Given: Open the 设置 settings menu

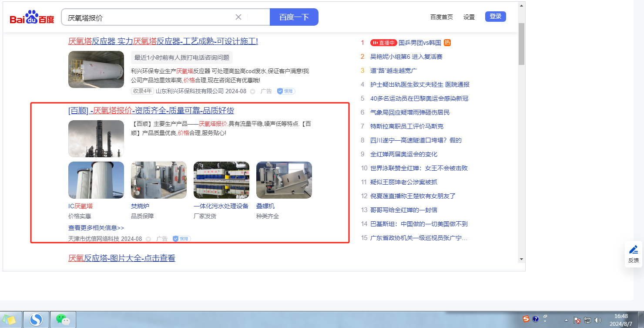Looking at the screenshot, I should click(x=469, y=17).
